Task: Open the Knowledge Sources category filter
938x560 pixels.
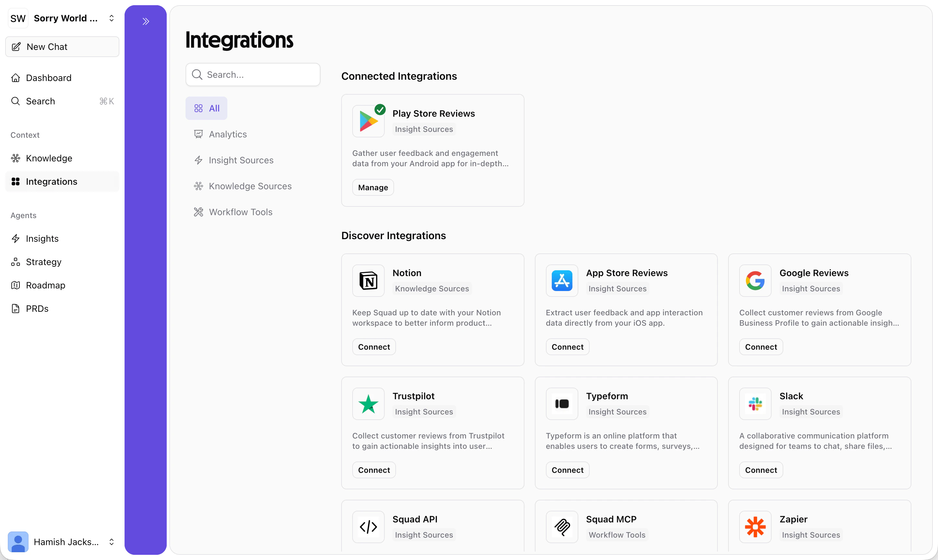Action: coord(250,186)
